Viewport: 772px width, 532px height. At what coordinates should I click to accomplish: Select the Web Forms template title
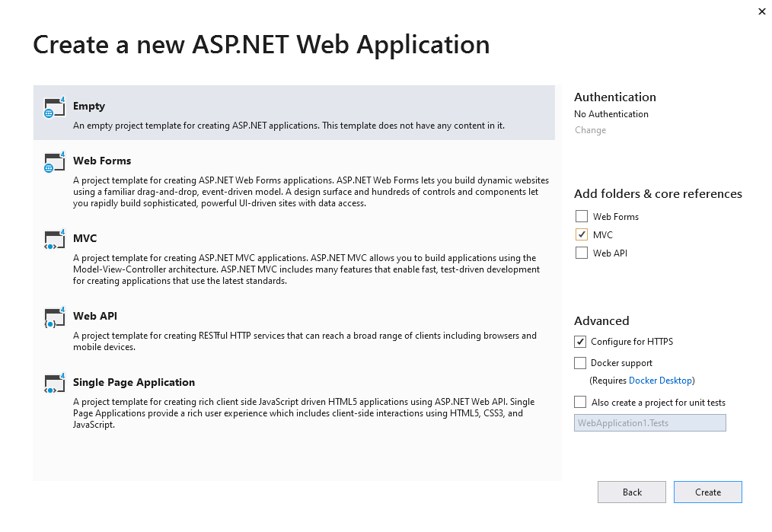point(102,161)
